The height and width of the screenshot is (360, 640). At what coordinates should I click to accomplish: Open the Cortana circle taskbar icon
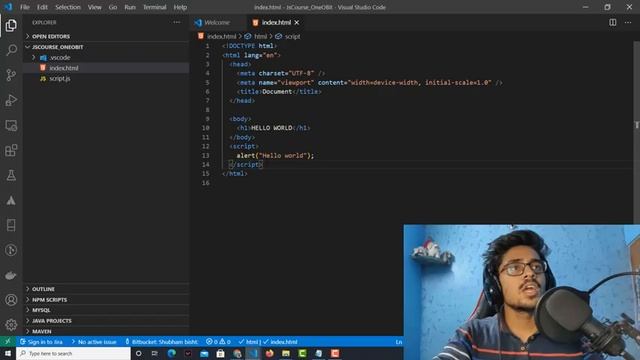138,353
